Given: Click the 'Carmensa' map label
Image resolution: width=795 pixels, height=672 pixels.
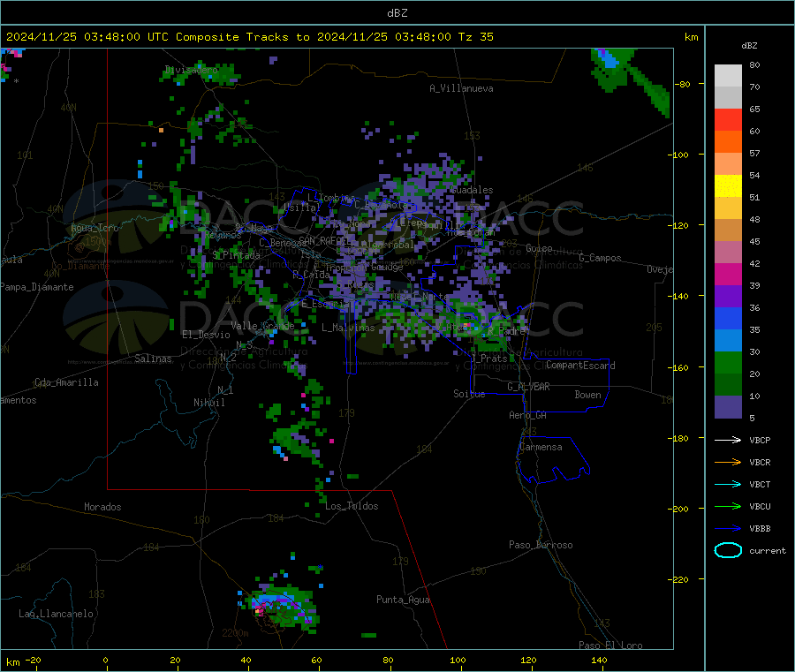Looking at the screenshot, I should [x=541, y=447].
